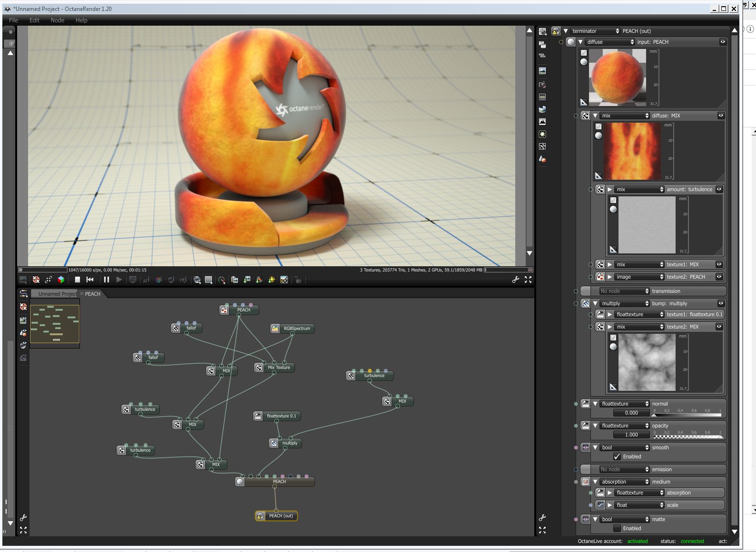The width and height of the screenshot is (756, 552).
Task: Open the terminator node type dropdown
Action: (595, 31)
